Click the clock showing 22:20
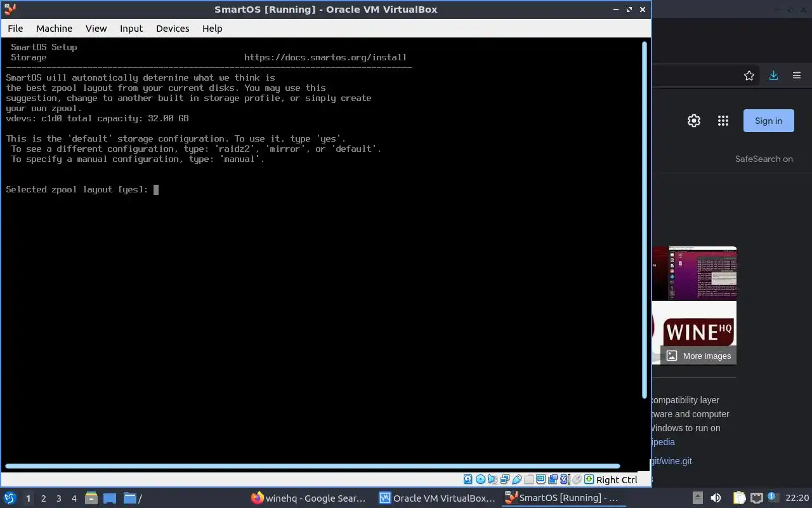This screenshot has width=812, height=508. 797,498
